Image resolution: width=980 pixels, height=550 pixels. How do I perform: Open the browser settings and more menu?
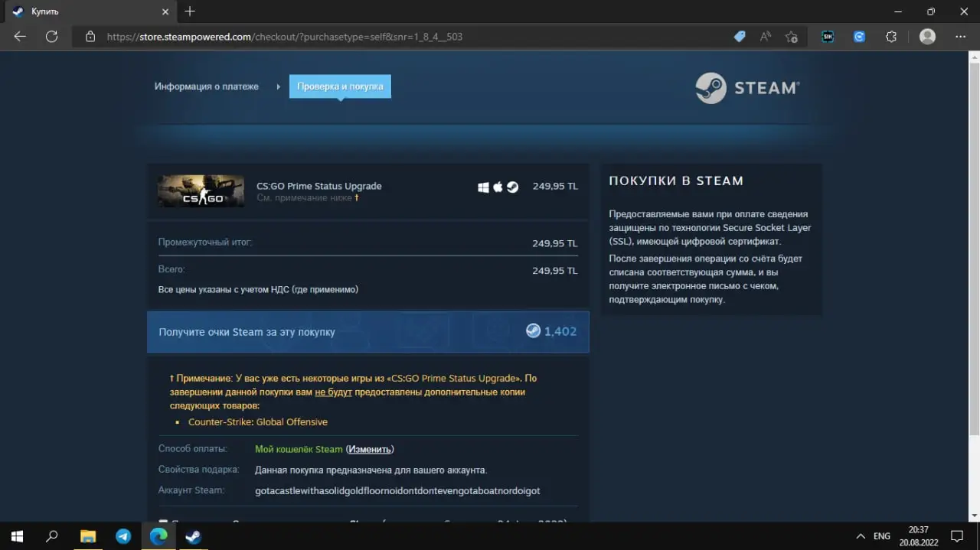(x=961, y=36)
